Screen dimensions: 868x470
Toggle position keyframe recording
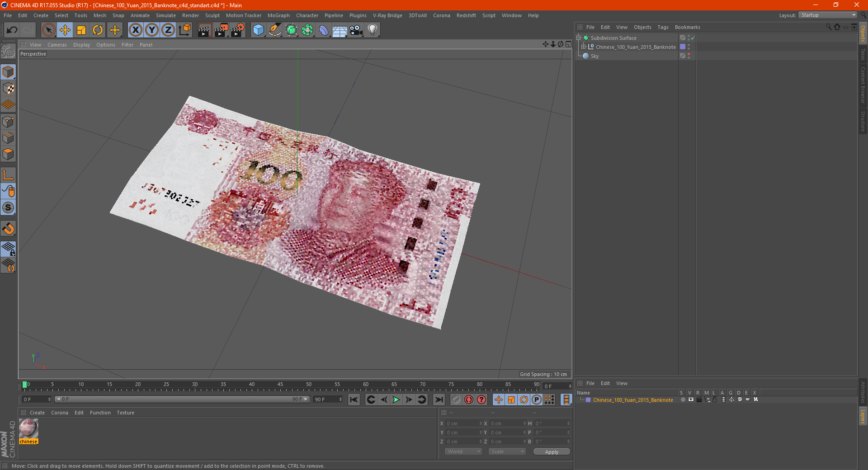(499, 399)
